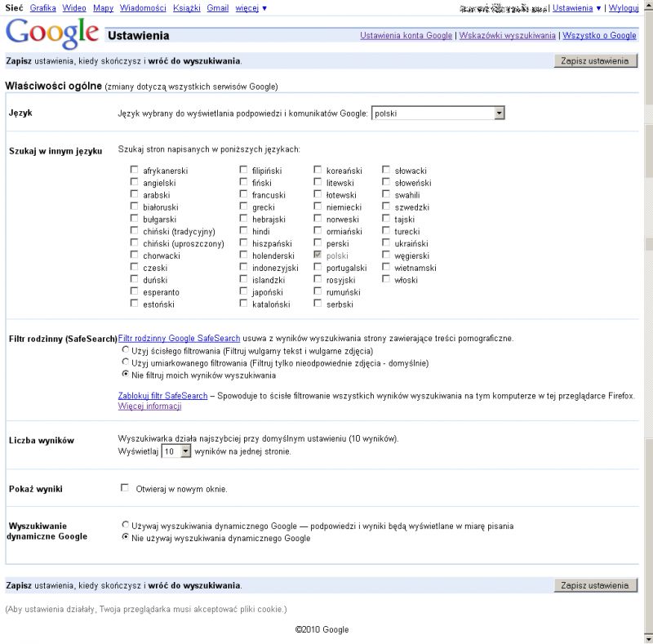The height and width of the screenshot is (644, 653).
Task: Check the katalоński language checkbox
Action: (x=243, y=303)
